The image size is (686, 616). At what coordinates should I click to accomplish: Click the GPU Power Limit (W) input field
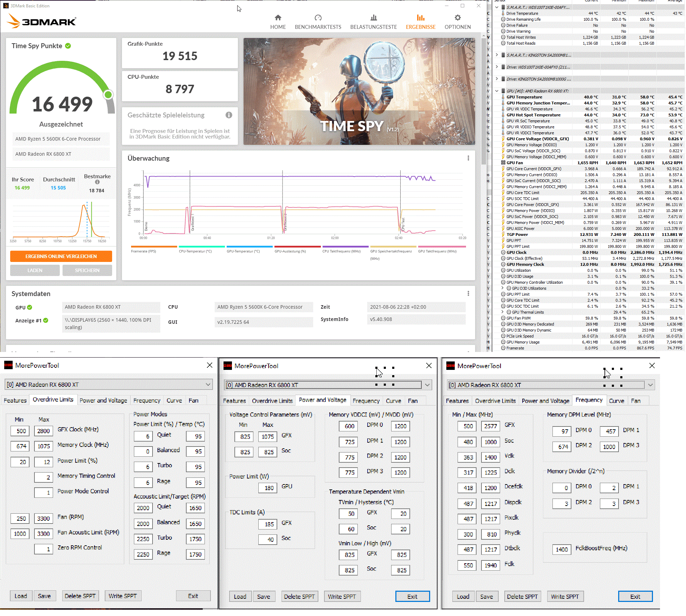click(x=267, y=488)
